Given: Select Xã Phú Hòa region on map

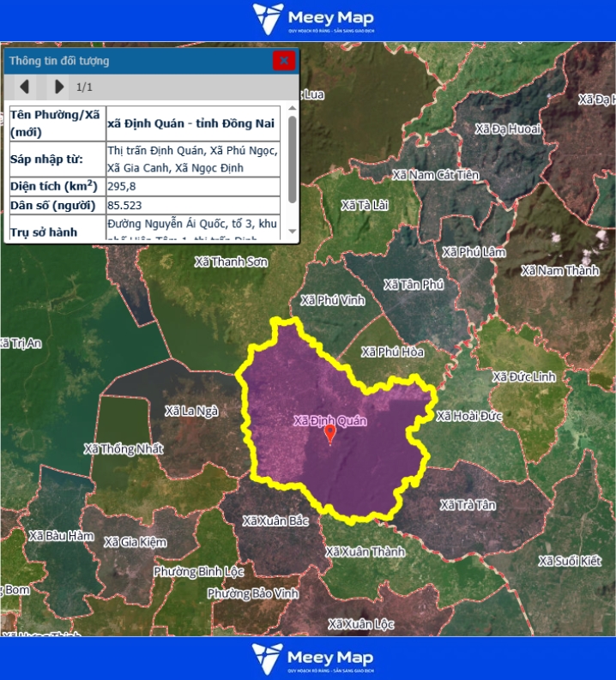Looking at the screenshot, I should (393, 352).
